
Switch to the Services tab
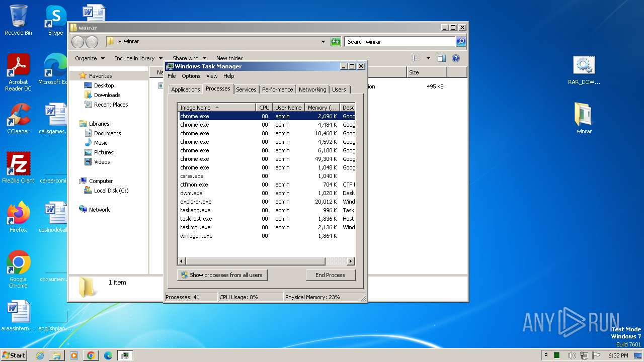[246, 89]
